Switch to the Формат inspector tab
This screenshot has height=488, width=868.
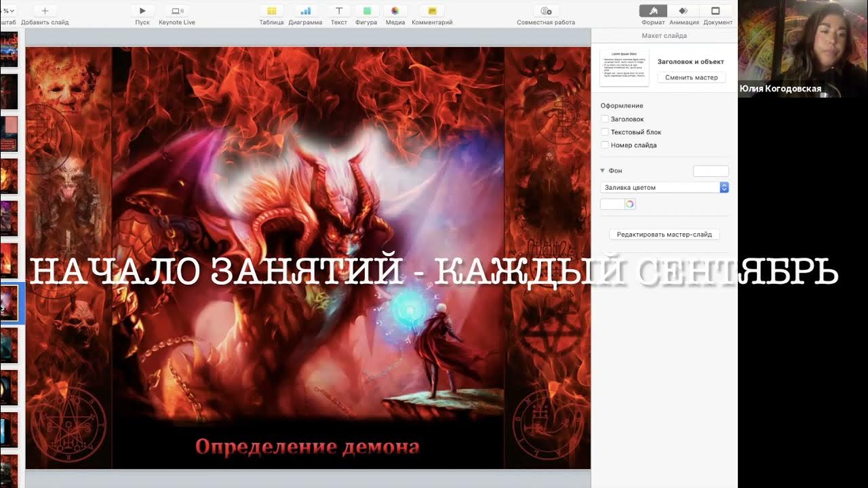[x=653, y=11]
